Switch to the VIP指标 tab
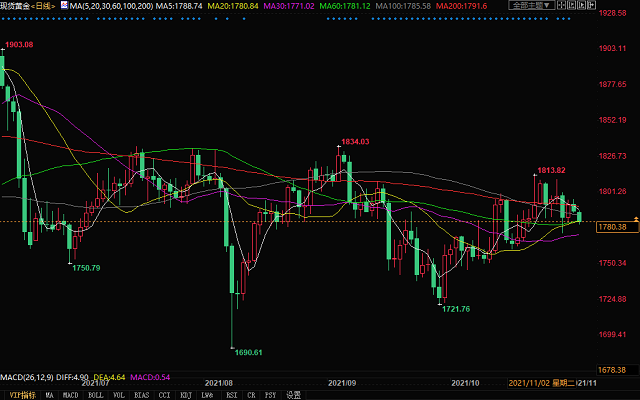This screenshot has height=400, width=640. tap(20, 394)
